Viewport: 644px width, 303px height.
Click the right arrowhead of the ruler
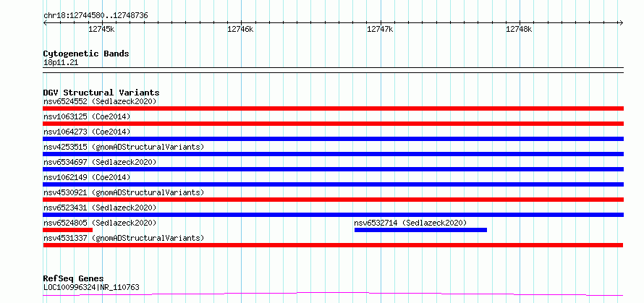(621, 22)
